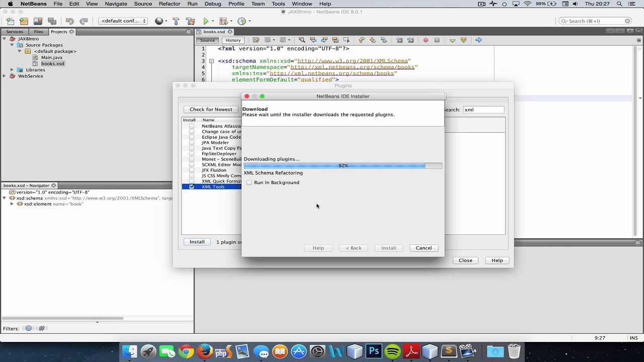Check the XML Quick Format plugin checkbox

click(192, 182)
